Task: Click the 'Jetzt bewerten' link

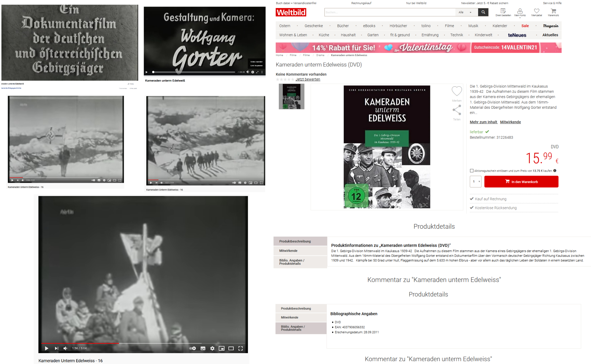Action: click(x=308, y=79)
